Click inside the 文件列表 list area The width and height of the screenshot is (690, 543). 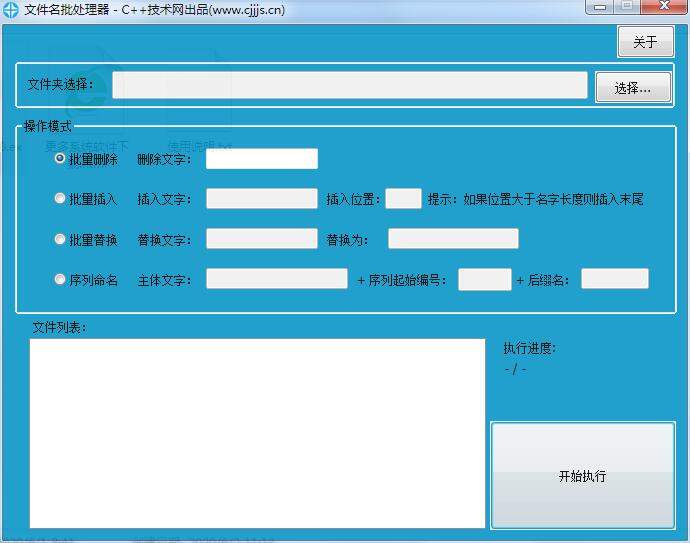[x=257, y=432]
